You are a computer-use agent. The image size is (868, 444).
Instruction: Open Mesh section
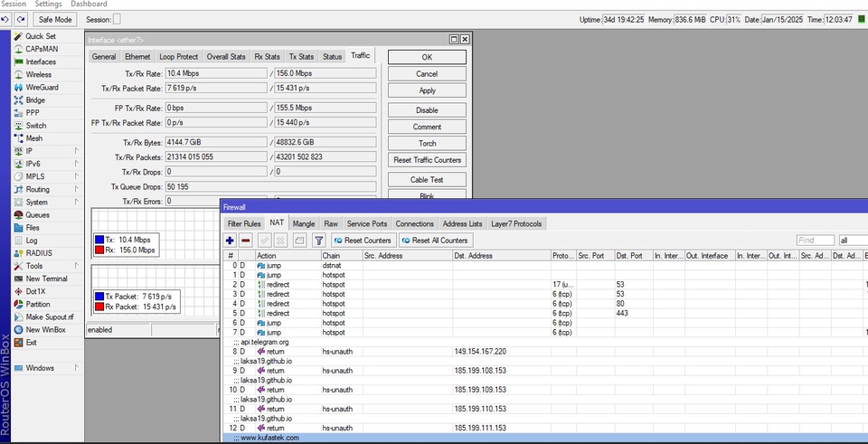(33, 137)
